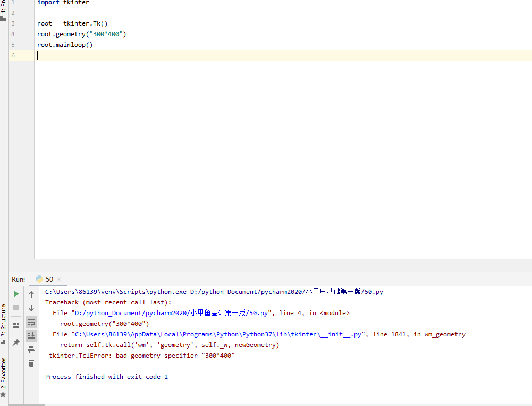Open the Favorites tool window tab
This screenshot has width=532, height=406.
(4, 375)
